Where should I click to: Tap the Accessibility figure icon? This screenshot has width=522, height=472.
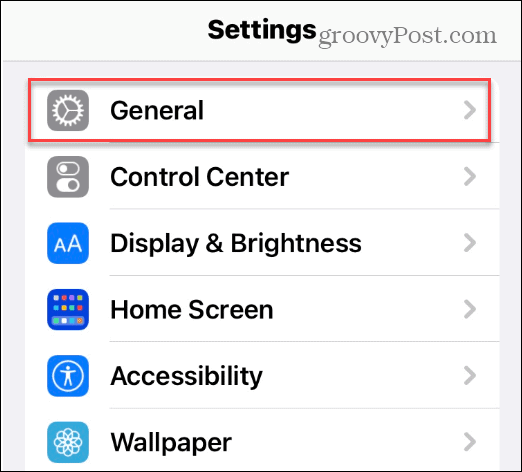[x=68, y=376]
